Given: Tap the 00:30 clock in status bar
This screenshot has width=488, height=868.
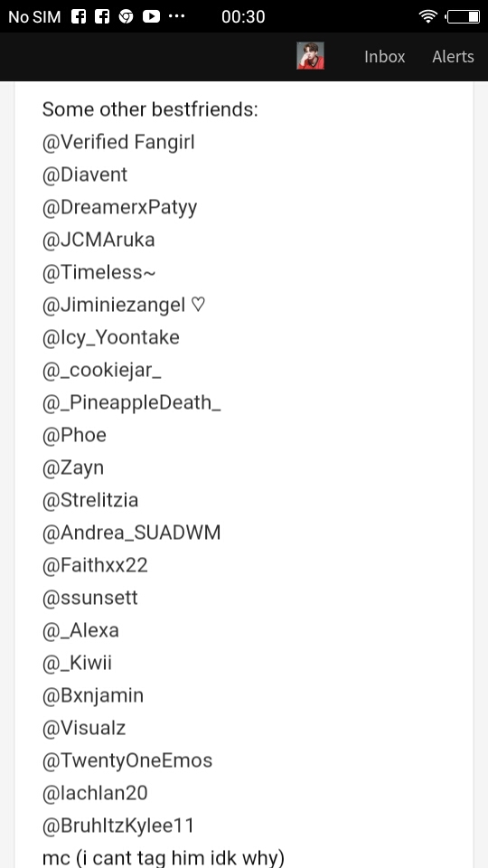Looking at the screenshot, I should click(243, 16).
